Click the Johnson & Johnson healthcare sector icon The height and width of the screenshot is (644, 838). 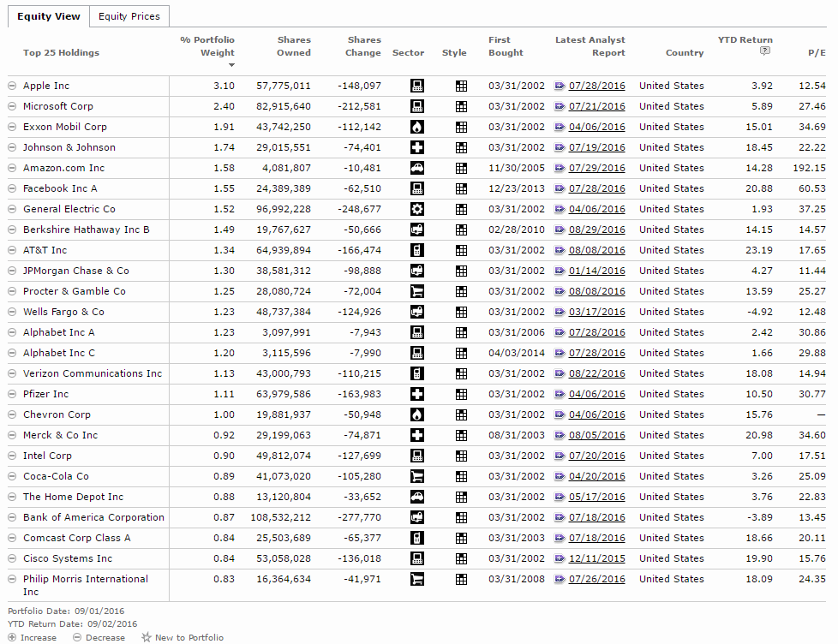pyautogui.click(x=417, y=147)
